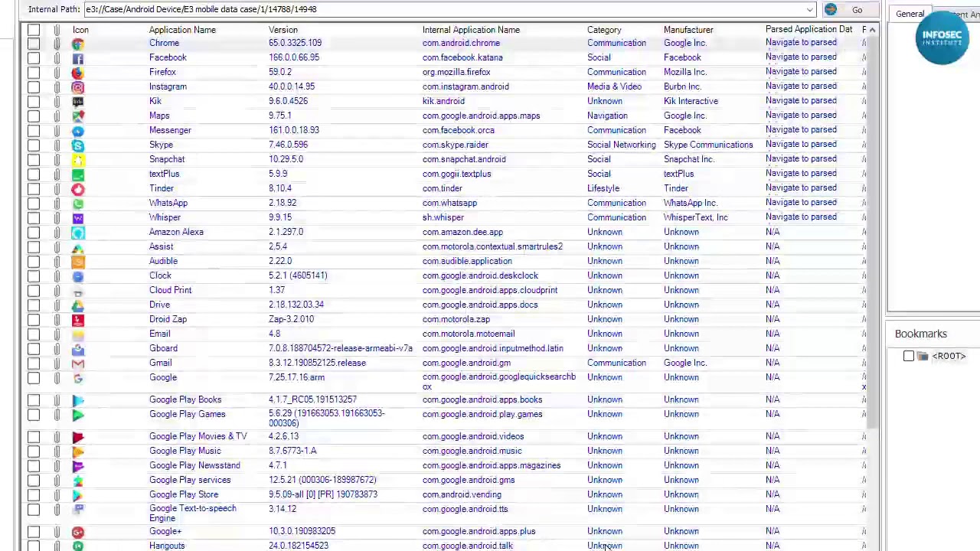Click the Maps app icon

pyautogui.click(x=77, y=116)
